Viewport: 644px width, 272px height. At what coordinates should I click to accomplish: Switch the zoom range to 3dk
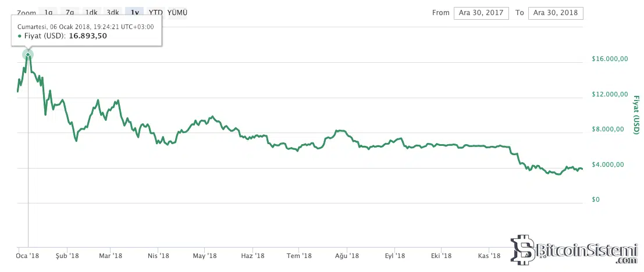113,12
